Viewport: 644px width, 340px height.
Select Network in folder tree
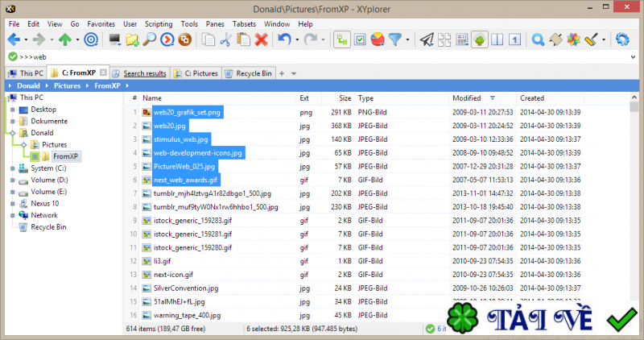coord(44,215)
